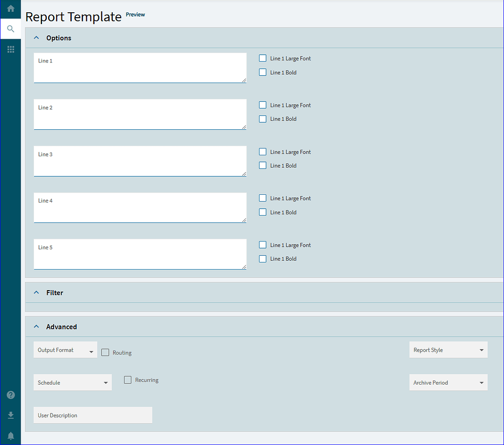Open the Report Style dropdown
This screenshot has width=504, height=445.
[448, 350]
